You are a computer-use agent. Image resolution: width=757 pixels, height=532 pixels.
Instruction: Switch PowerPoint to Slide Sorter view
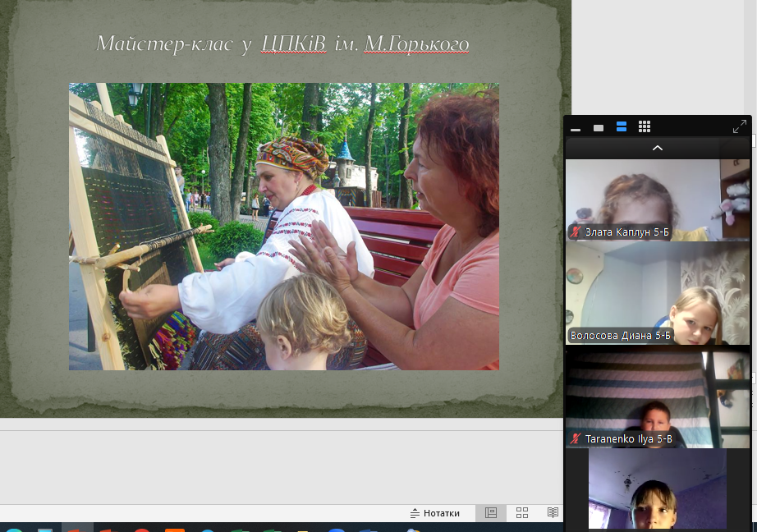522,512
